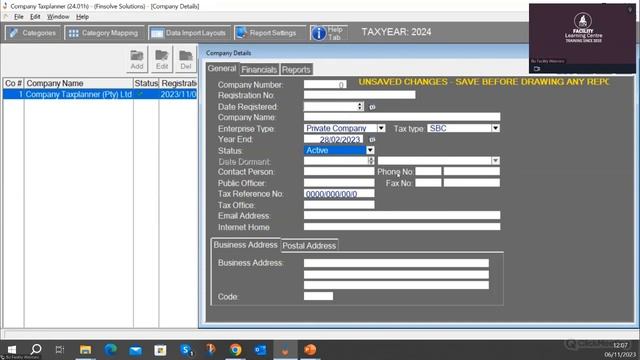Click Contact Person field

[x=339, y=171]
